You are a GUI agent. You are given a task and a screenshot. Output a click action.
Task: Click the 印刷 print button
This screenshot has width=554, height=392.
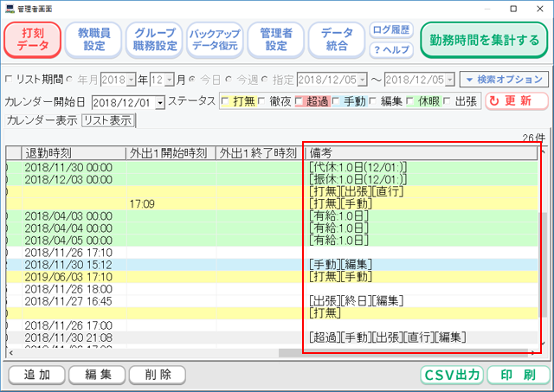tap(518, 376)
